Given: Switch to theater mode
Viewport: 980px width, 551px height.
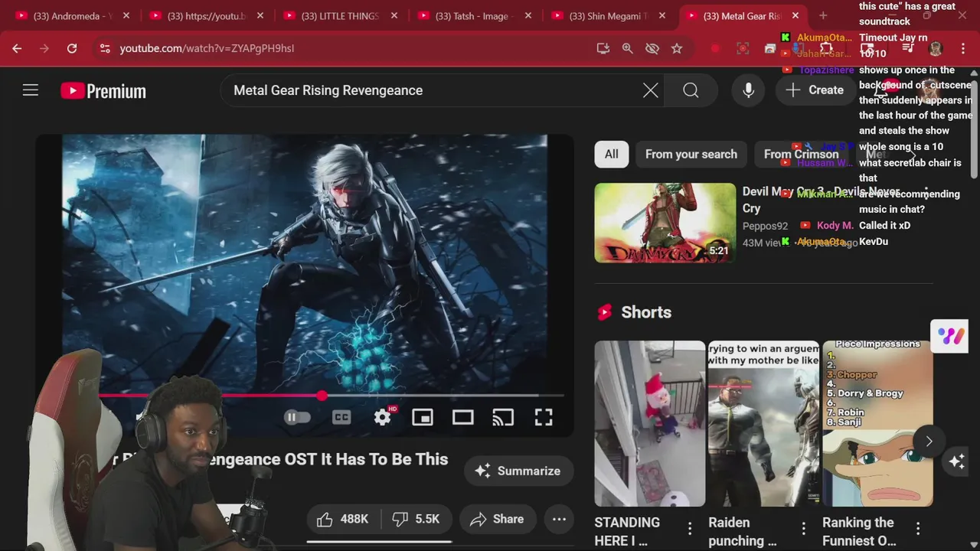Looking at the screenshot, I should tap(462, 417).
